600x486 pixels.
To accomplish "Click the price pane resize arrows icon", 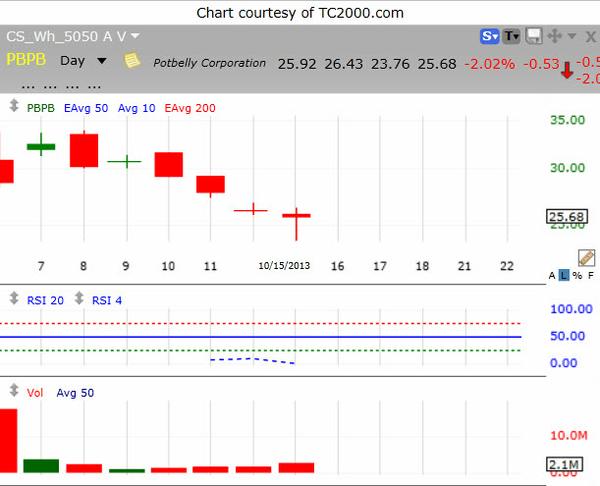I will pos(14,106).
